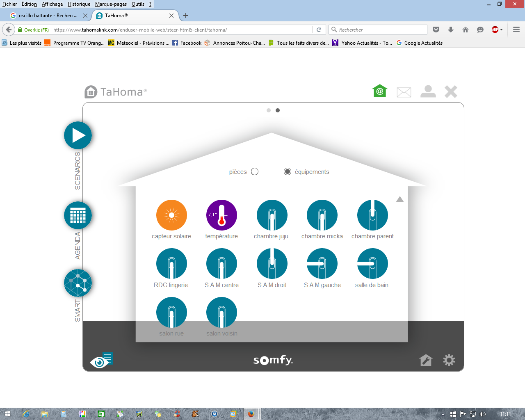Open Internet Explorer from the taskbar
Screen dimensions: 525x420
(x=26, y=414)
